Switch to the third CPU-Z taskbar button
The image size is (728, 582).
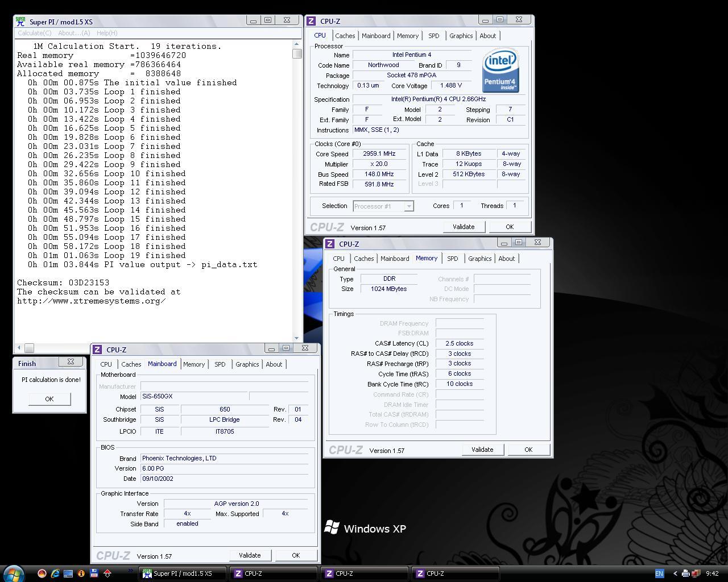[x=456, y=573]
